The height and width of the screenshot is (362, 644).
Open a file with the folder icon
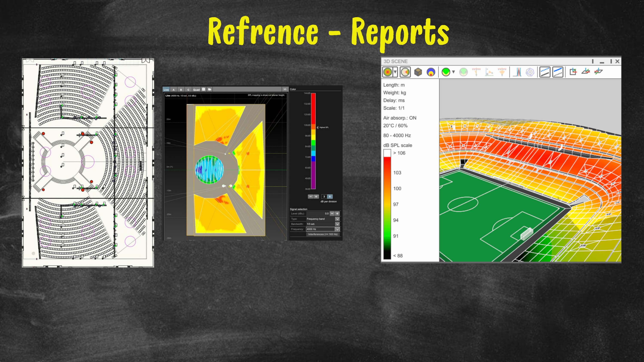[x=210, y=89]
